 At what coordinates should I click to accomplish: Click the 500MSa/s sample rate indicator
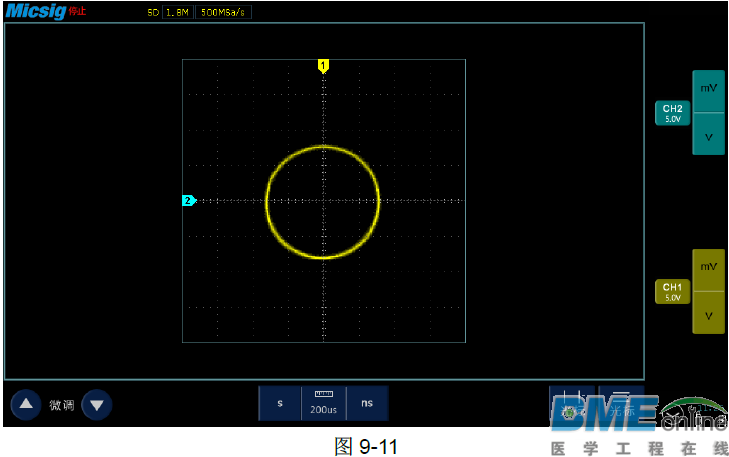[220, 13]
